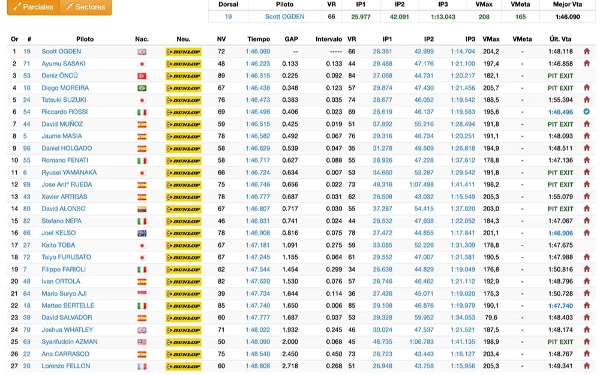
Task: Click the house icon in David MUÑOZ row
Action: pos(587,124)
